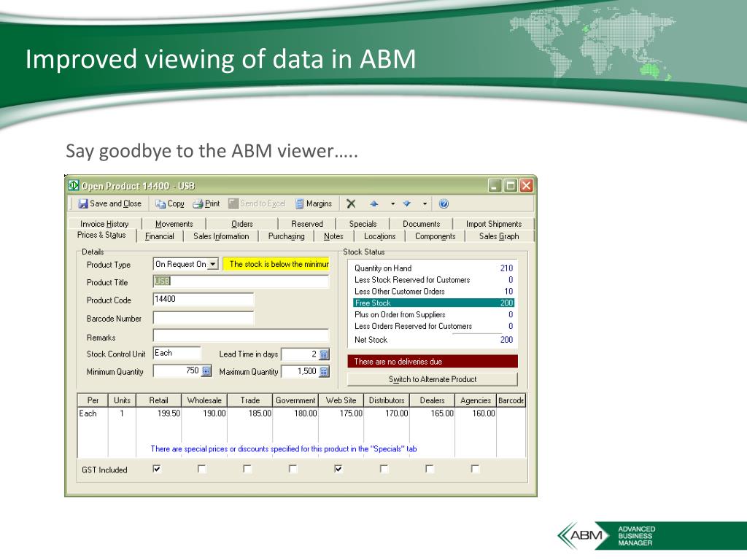Click the Net Stock row
This screenshot has height=560, width=747.
pos(433,340)
